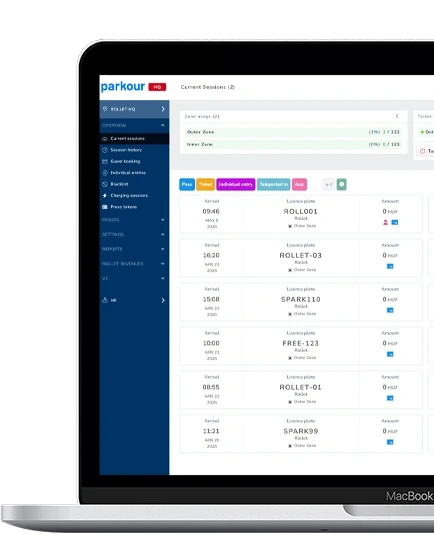Open Charging sessions lightning icon
Screen dimensions: 434x550
pos(105,195)
